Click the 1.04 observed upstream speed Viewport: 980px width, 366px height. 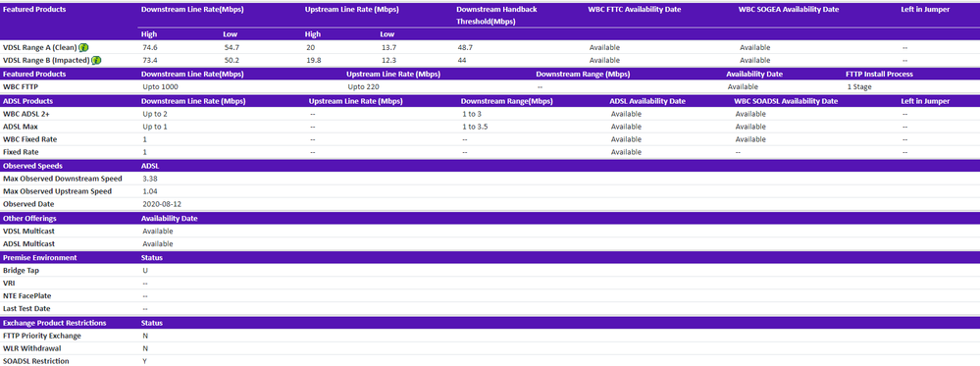tap(149, 191)
